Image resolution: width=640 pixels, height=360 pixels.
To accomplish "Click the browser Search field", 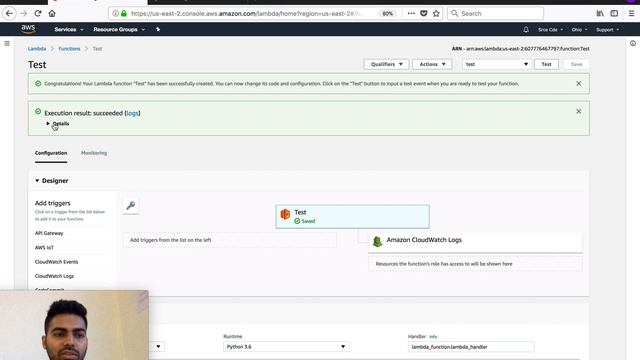I will (x=496, y=13).
